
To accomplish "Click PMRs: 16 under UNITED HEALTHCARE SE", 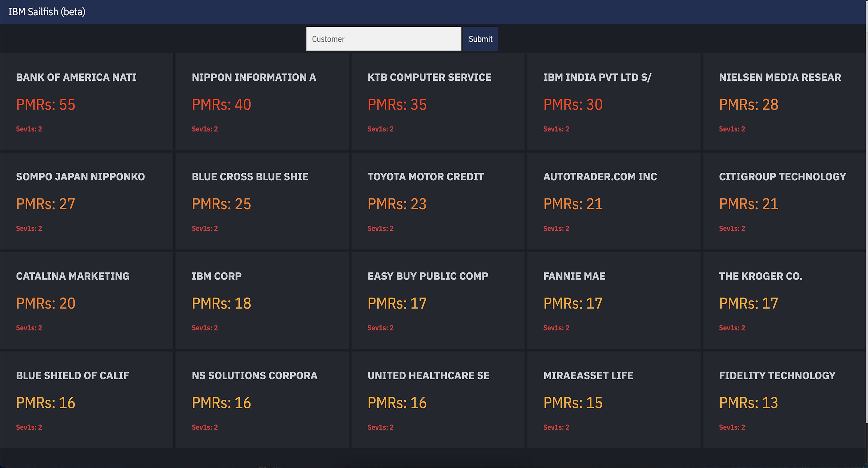I will pos(397,403).
